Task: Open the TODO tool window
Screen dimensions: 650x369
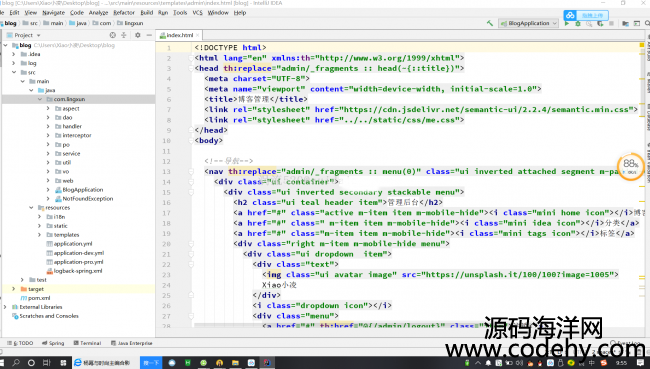Action: [x=20, y=343]
